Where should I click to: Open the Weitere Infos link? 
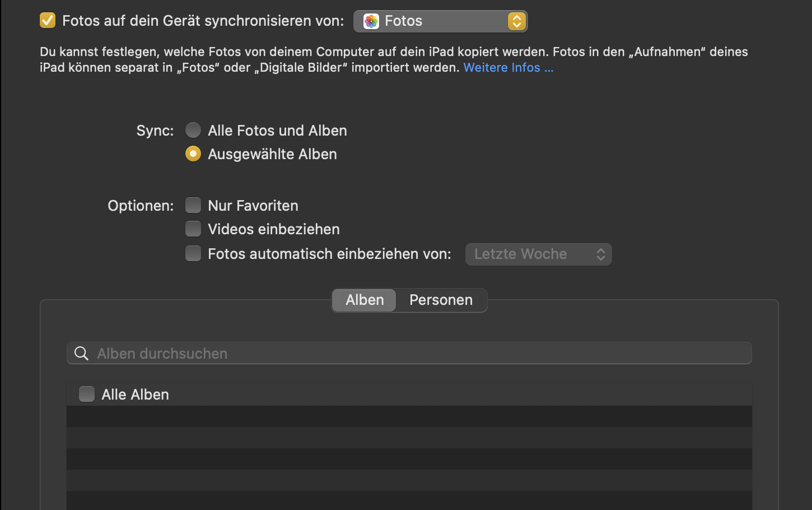pyautogui.click(x=508, y=68)
